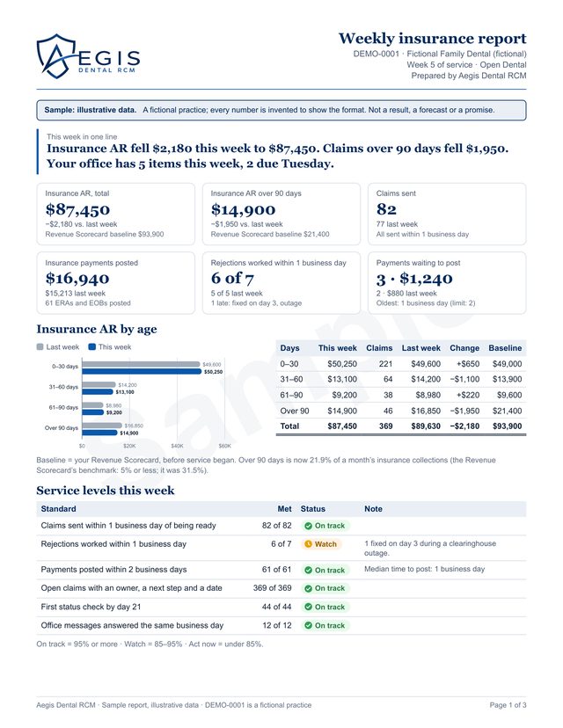Click the check icon for First status check row
This screenshot has width=563, height=728.
[308, 607]
